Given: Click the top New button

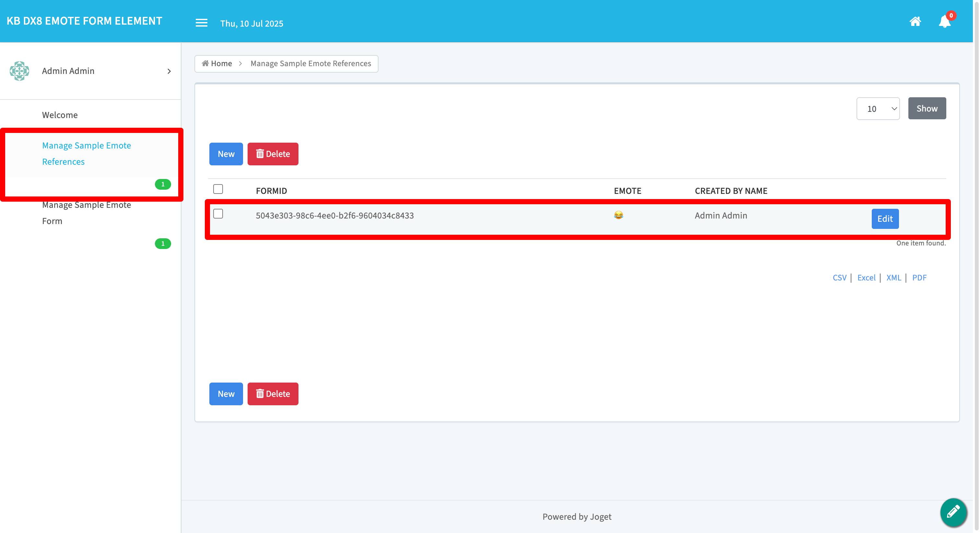Looking at the screenshot, I should [226, 154].
